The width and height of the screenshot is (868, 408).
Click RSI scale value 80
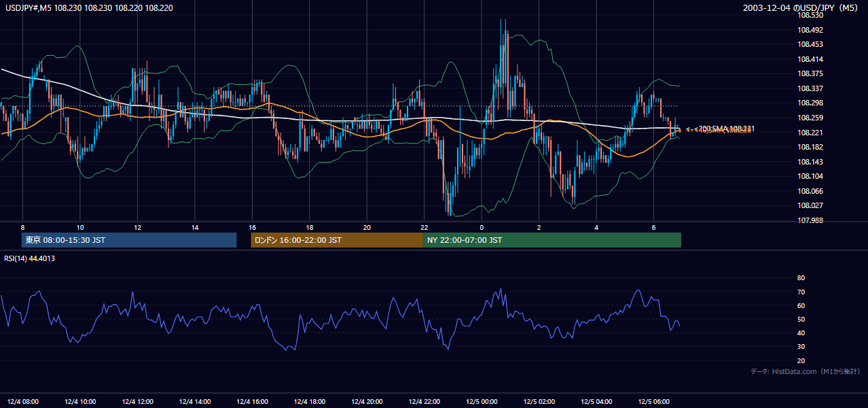[x=801, y=278]
